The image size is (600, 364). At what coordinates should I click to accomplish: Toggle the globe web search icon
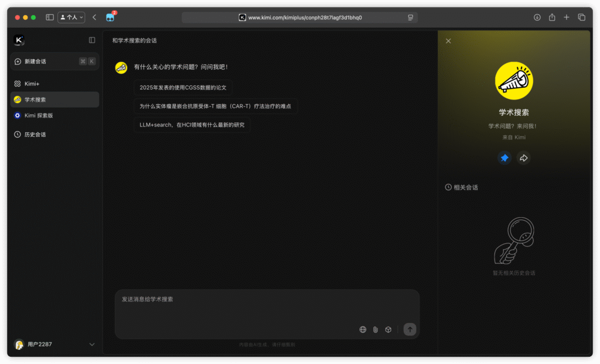click(x=363, y=329)
